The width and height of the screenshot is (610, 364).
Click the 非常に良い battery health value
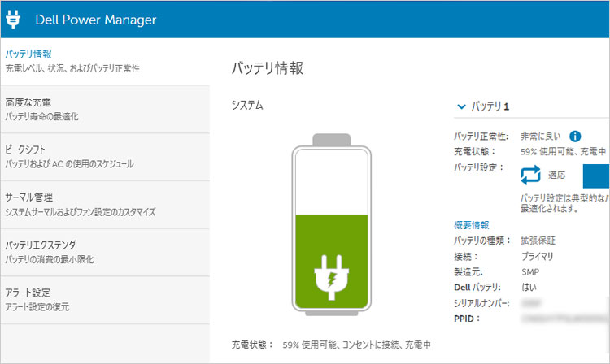[541, 136]
